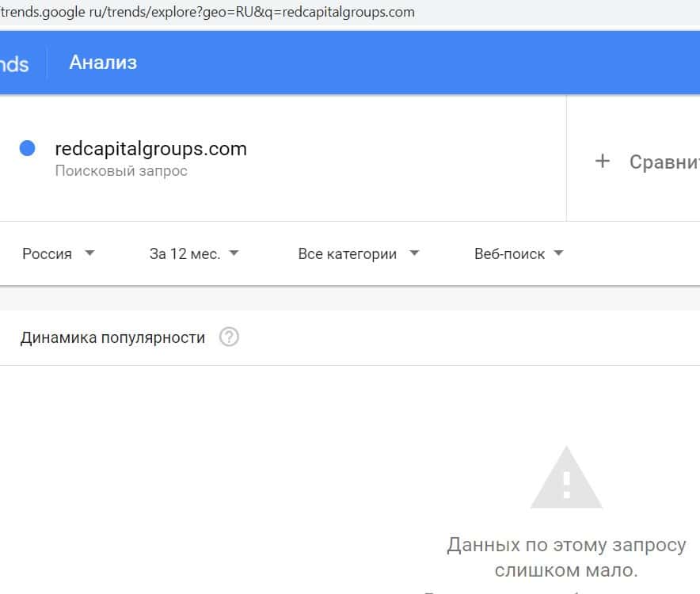Click the arrow beside Веб-поиск
700x594 pixels.
pos(558,253)
